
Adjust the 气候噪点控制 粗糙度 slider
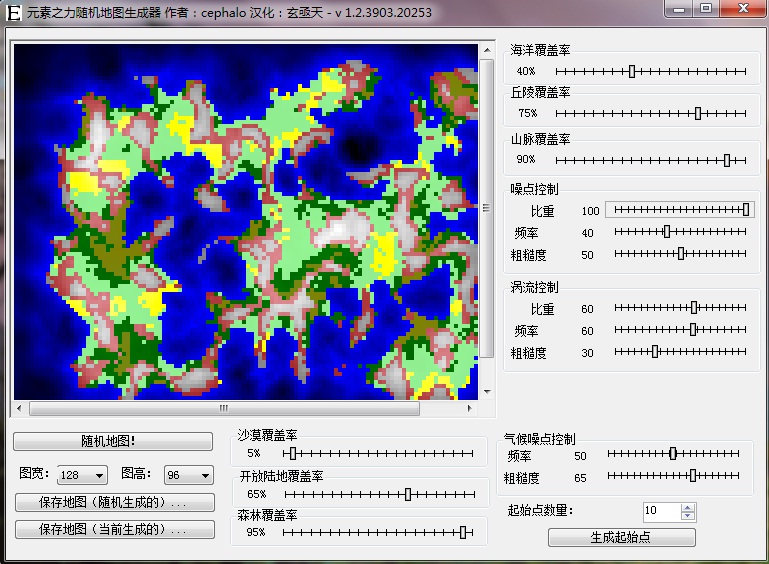click(x=673, y=475)
